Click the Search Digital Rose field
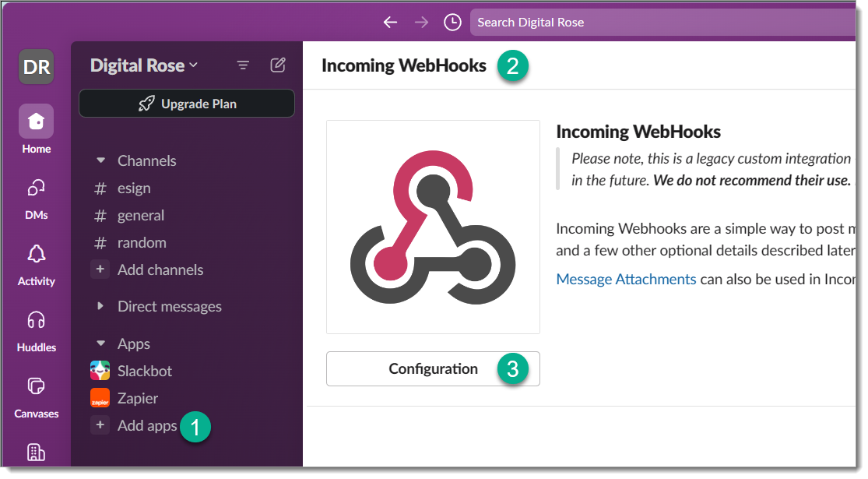This screenshot has width=868, height=479. pos(662,22)
